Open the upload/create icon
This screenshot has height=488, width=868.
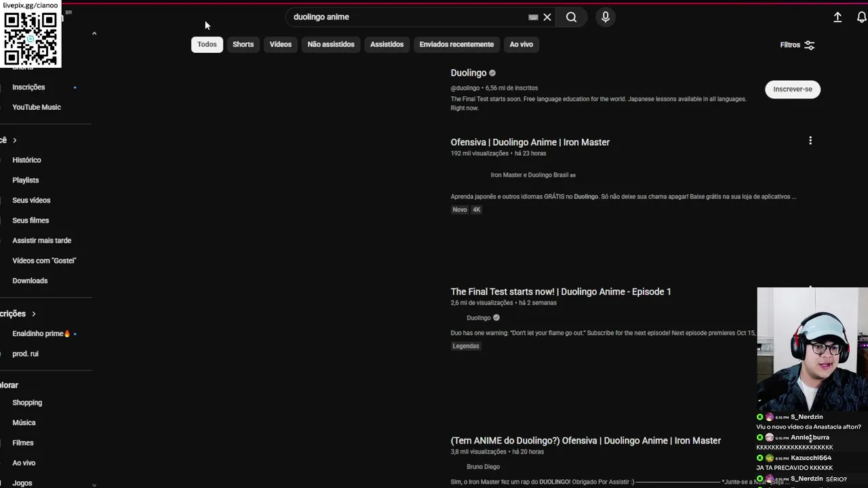tap(837, 17)
